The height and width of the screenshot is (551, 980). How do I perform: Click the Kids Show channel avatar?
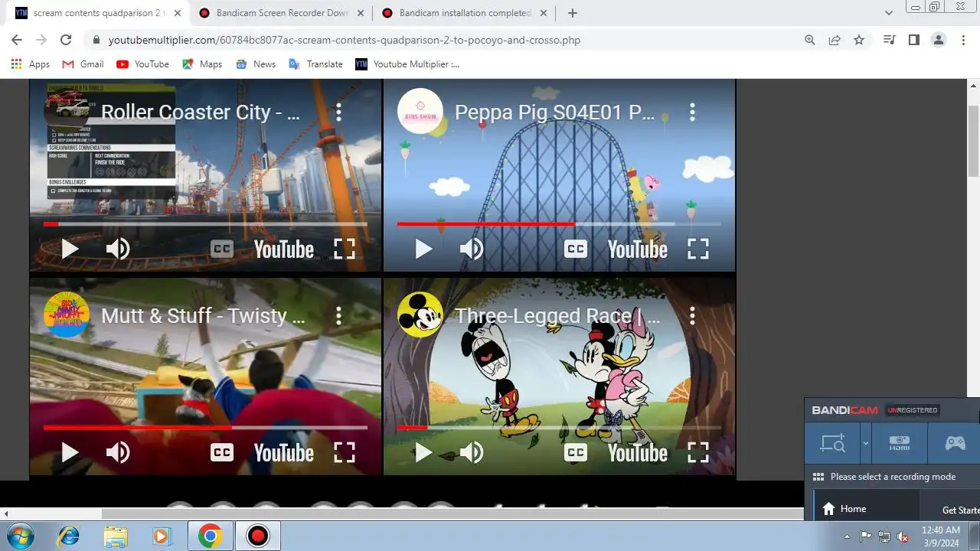click(x=420, y=111)
